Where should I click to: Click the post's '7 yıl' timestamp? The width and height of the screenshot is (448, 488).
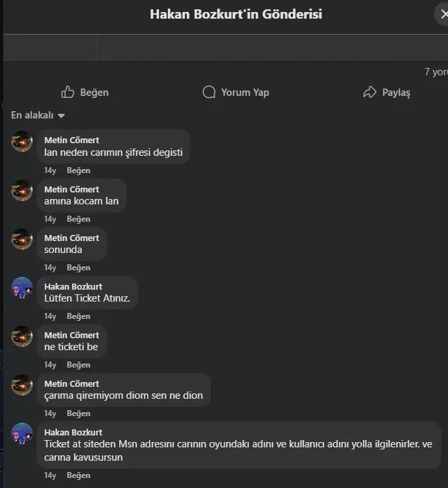tap(436, 72)
